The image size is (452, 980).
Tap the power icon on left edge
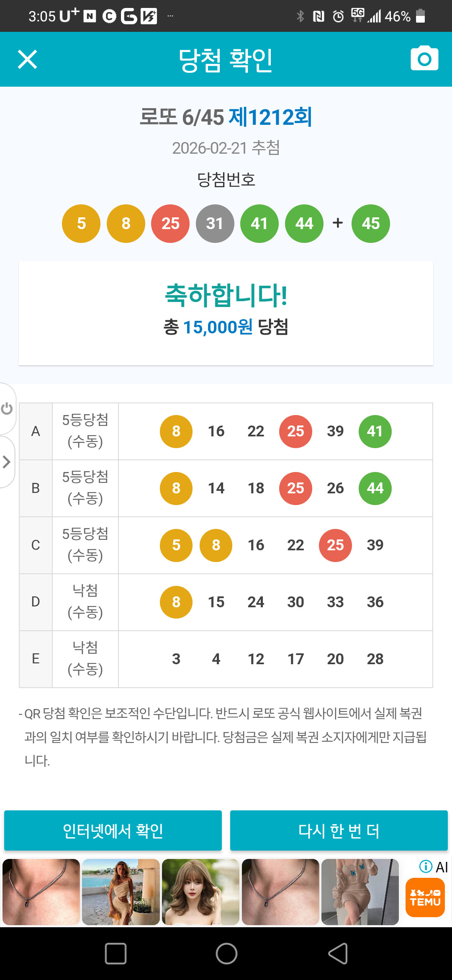tap(7, 408)
